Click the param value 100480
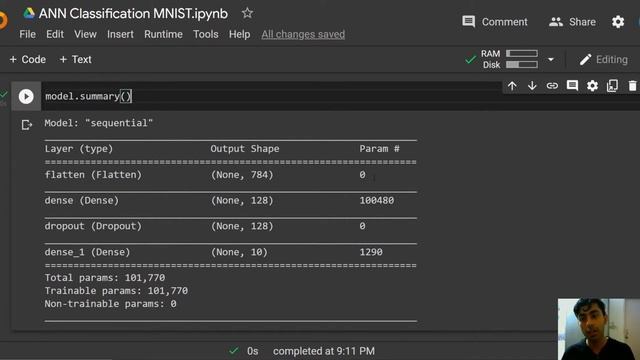Viewport: 640px width, 360px height. coord(377,200)
